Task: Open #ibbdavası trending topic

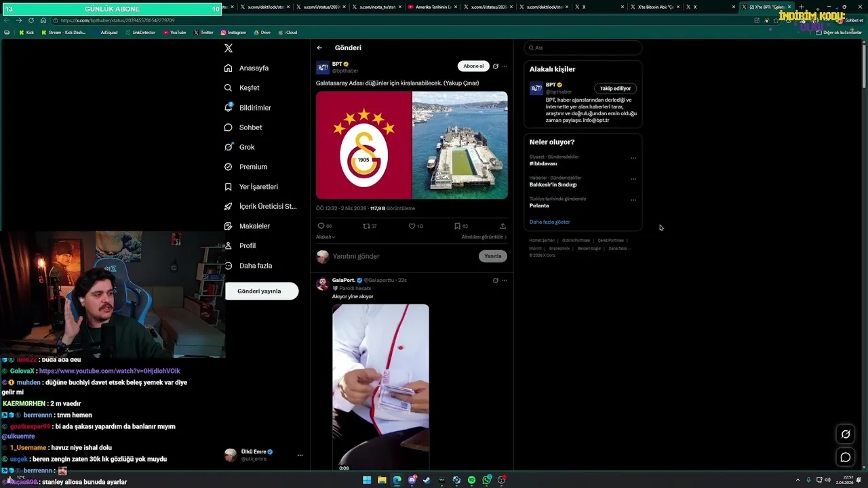Action: 543,163
